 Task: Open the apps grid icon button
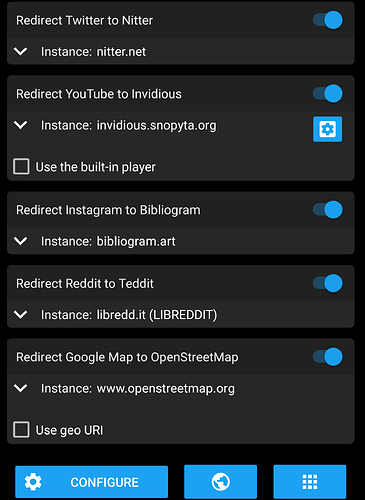pos(310,482)
